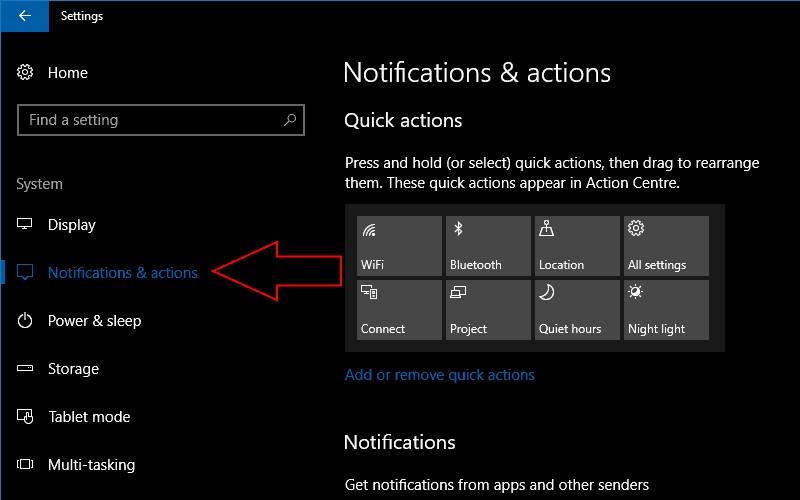Image resolution: width=800 pixels, height=500 pixels.
Task: Select the Connect quick action tile
Action: [399, 310]
